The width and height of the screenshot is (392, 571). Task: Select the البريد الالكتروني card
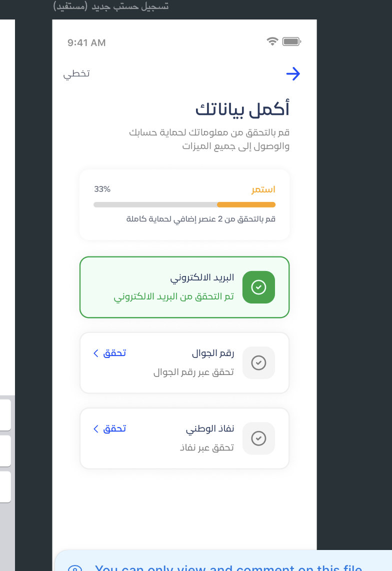tap(184, 287)
